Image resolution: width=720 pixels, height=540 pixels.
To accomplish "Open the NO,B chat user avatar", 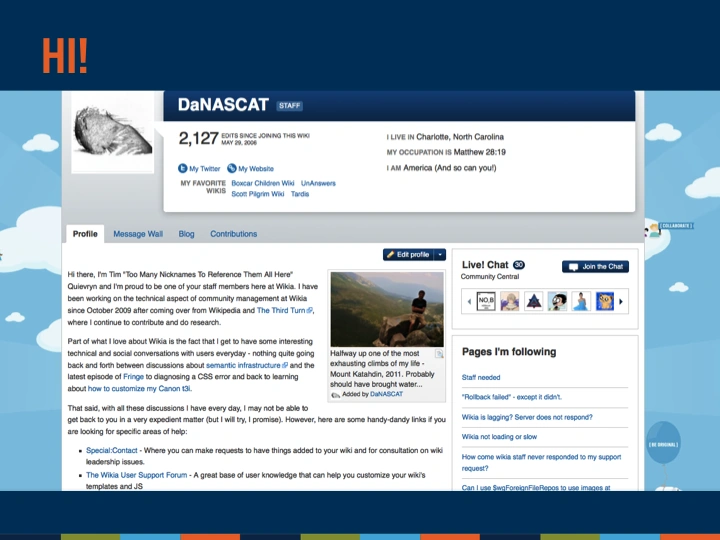I will (x=486, y=301).
